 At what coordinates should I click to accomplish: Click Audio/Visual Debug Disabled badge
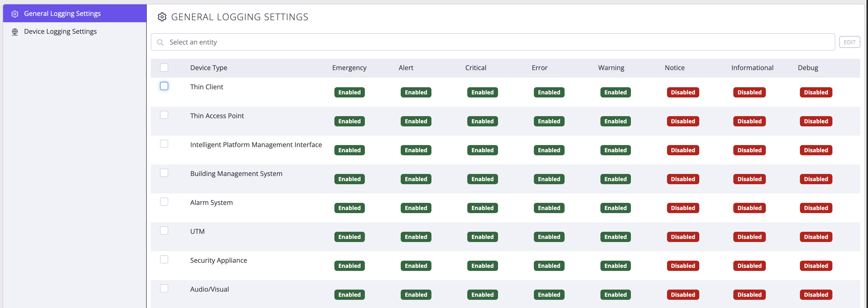(816, 295)
